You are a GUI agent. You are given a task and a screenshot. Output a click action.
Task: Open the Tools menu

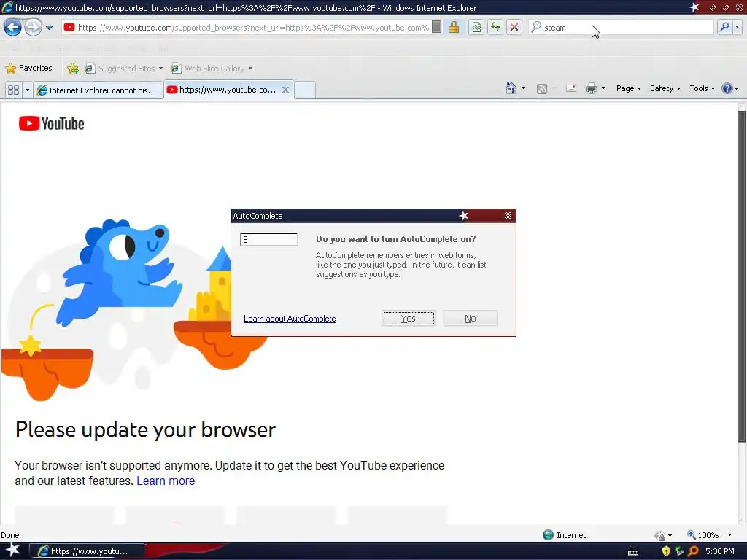[703, 88]
